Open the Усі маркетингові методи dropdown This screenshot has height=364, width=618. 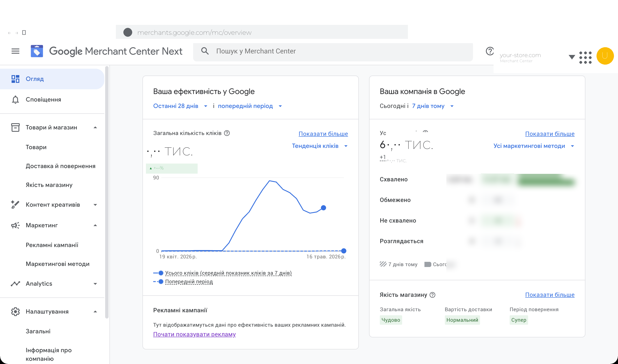tap(534, 146)
